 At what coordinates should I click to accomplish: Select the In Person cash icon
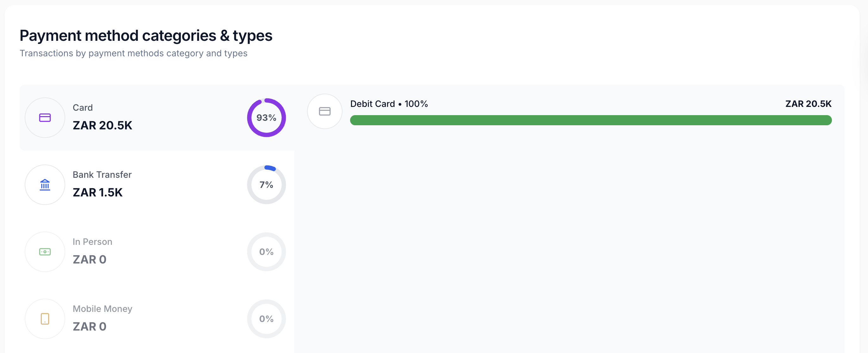[x=45, y=251]
